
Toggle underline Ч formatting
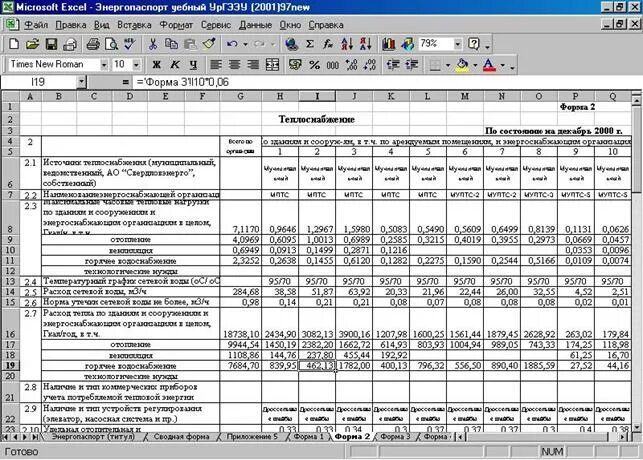tap(193, 65)
